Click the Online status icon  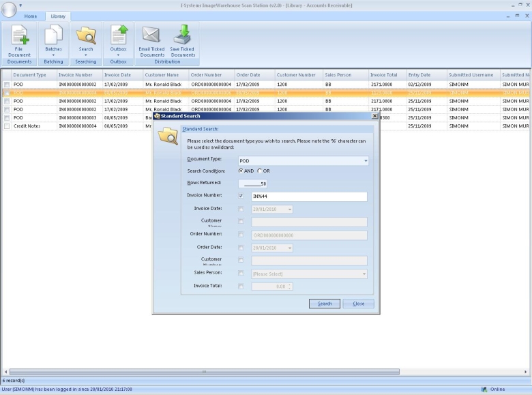point(484,390)
